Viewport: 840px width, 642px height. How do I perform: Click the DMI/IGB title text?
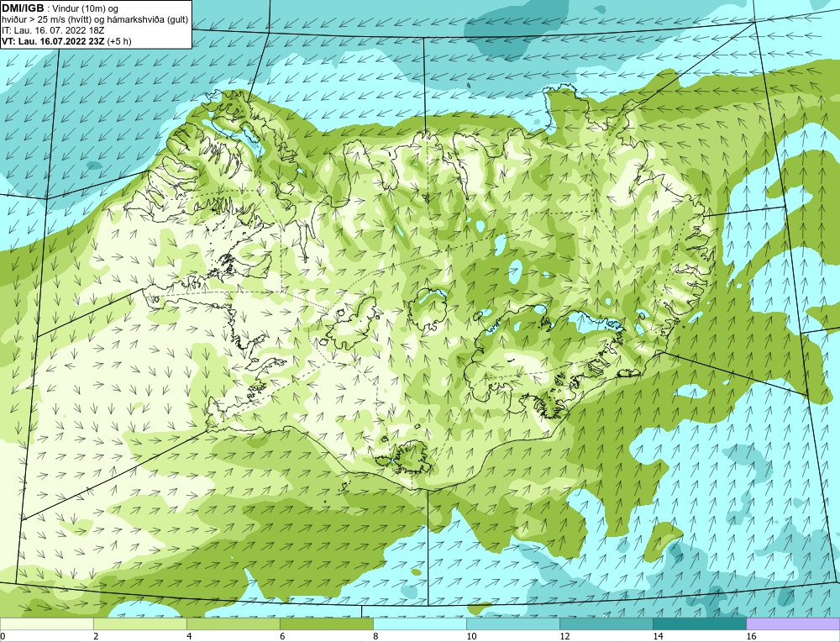[x=23, y=8]
